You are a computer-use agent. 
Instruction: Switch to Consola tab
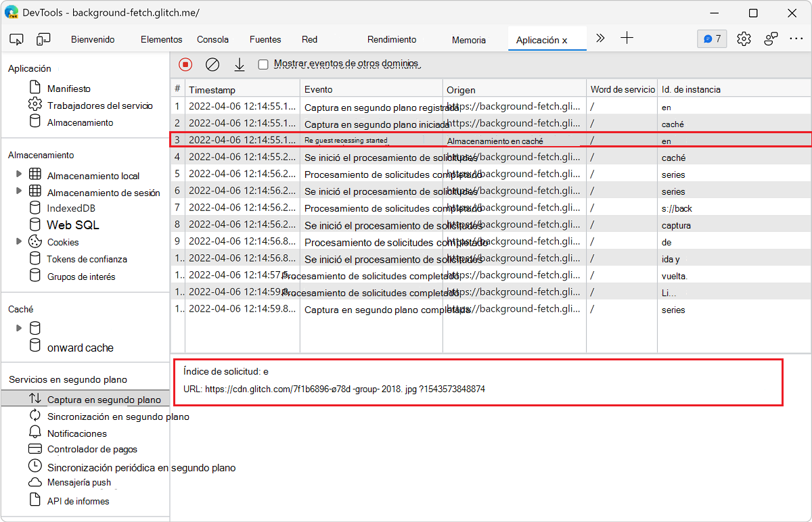[213, 39]
